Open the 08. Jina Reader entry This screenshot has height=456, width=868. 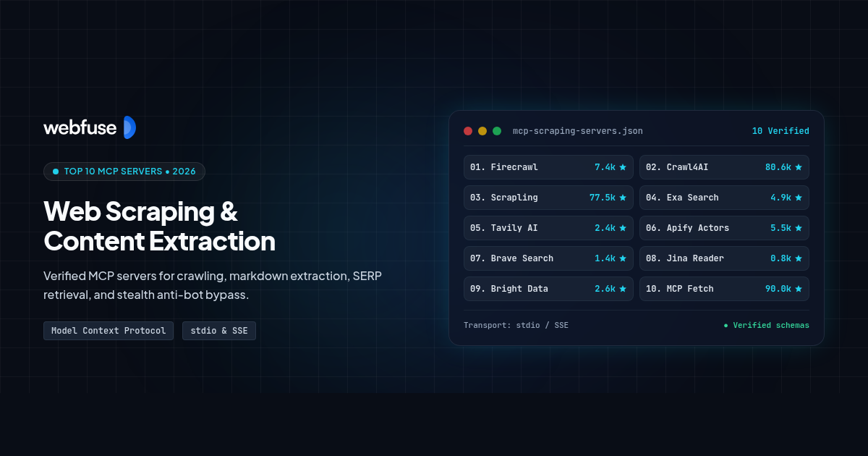click(724, 258)
